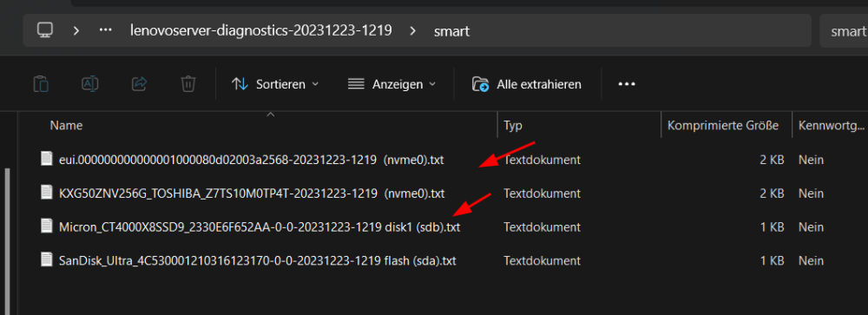This screenshot has width=868, height=315.
Task: Click the Delete trash can icon
Action: [x=188, y=84]
